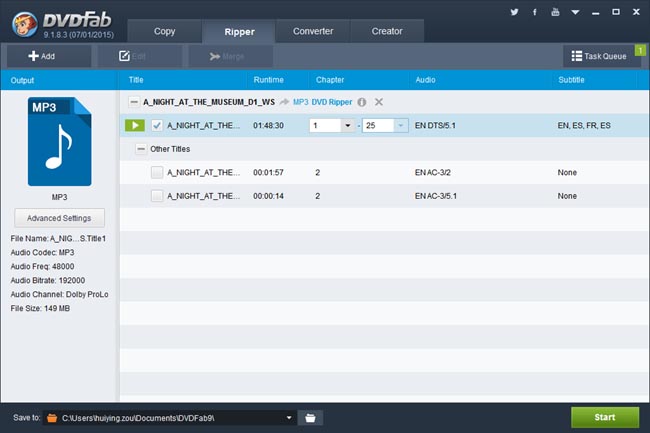Switch to the Ripper tab

[x=239, y=31]
